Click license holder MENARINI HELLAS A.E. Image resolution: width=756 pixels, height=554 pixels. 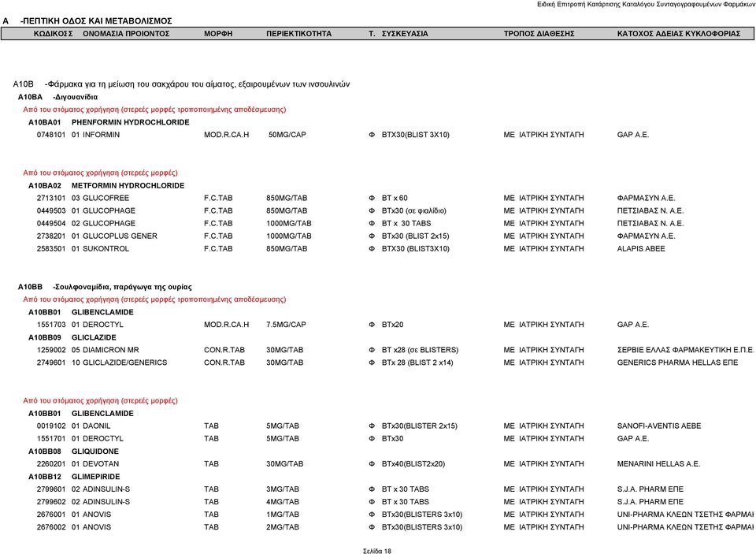click(x=658, y=464)
